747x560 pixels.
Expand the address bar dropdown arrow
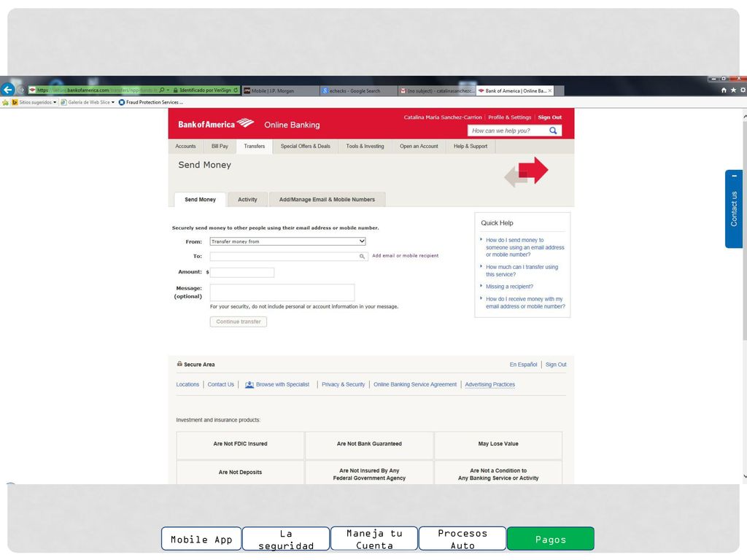pos(169,90)
